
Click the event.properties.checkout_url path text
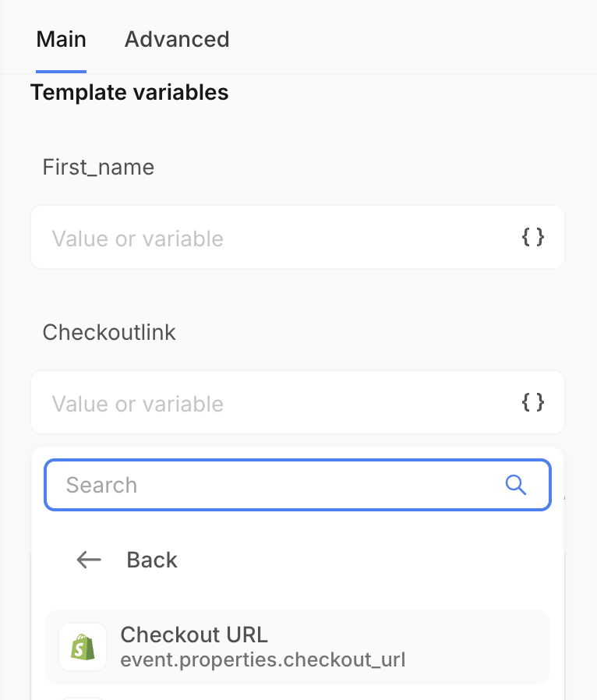(263, 660)
